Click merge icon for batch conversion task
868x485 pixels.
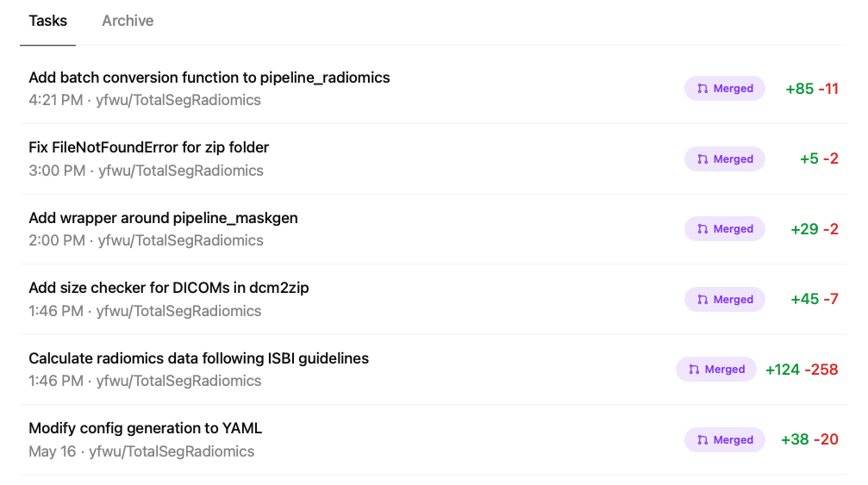pos(703,89)
